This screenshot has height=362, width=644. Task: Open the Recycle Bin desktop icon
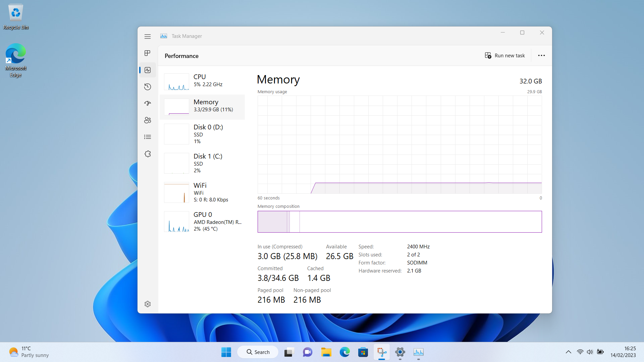[x=15, y=17]
